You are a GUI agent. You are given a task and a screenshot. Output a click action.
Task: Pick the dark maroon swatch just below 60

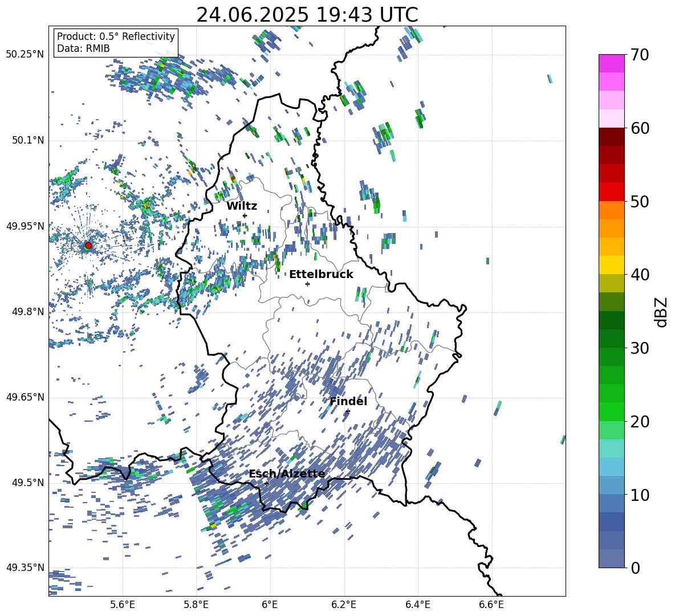click(612, 137)
